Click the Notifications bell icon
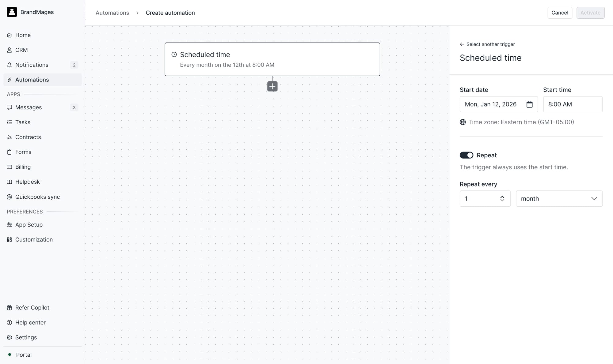Viewport: 613px width, 364px height. pyautogui.click(x=10, y=65)
